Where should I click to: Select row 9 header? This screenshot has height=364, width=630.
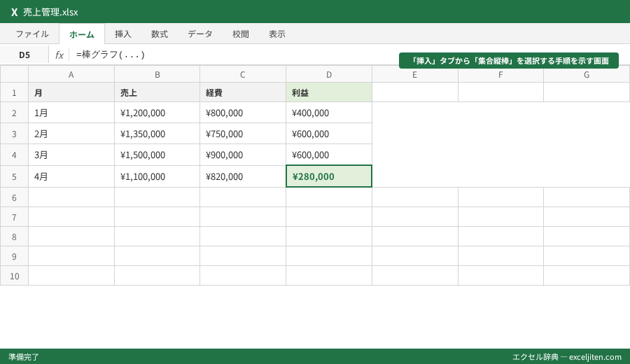pyautogui.click(x=14, y=256)
